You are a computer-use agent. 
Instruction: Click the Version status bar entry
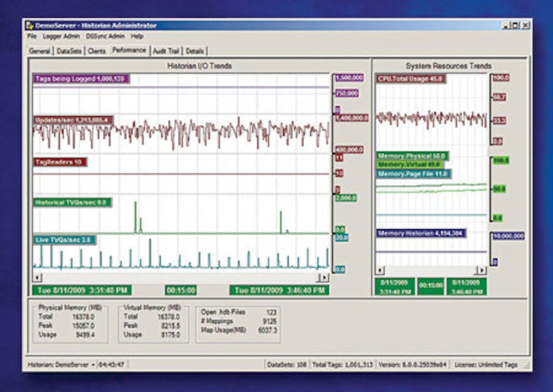(412, 365)
